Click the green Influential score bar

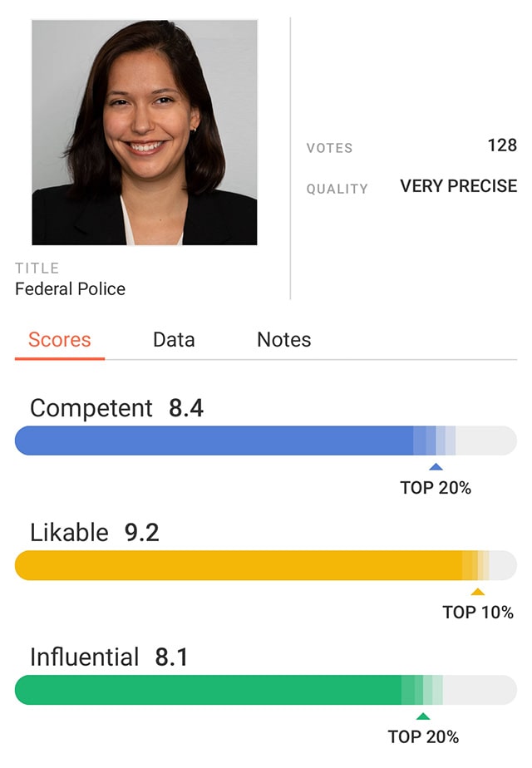(209, 690)
